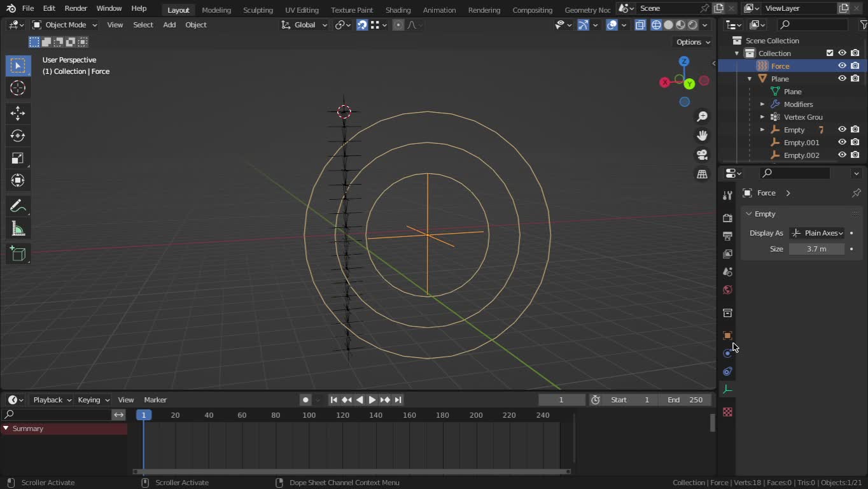868x489 pixels.
Task: Click the play animation button
Action: tap(372, 400)
